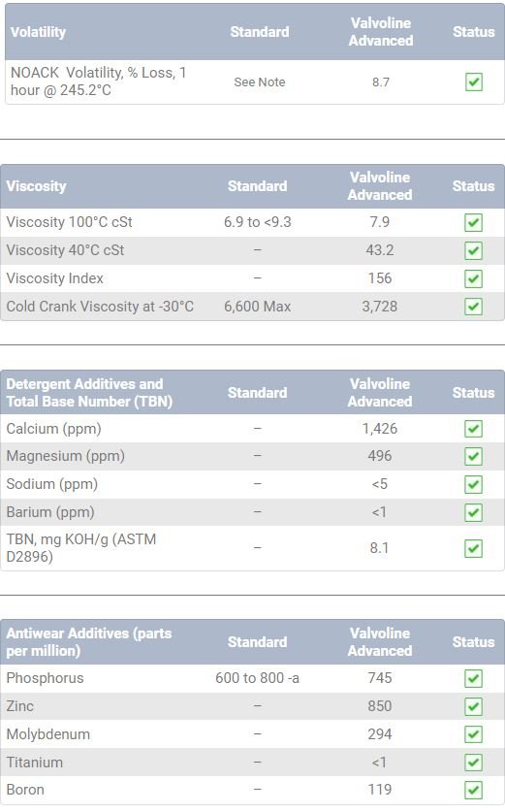Click the Molybdenum status checkmark

(473, 734)
